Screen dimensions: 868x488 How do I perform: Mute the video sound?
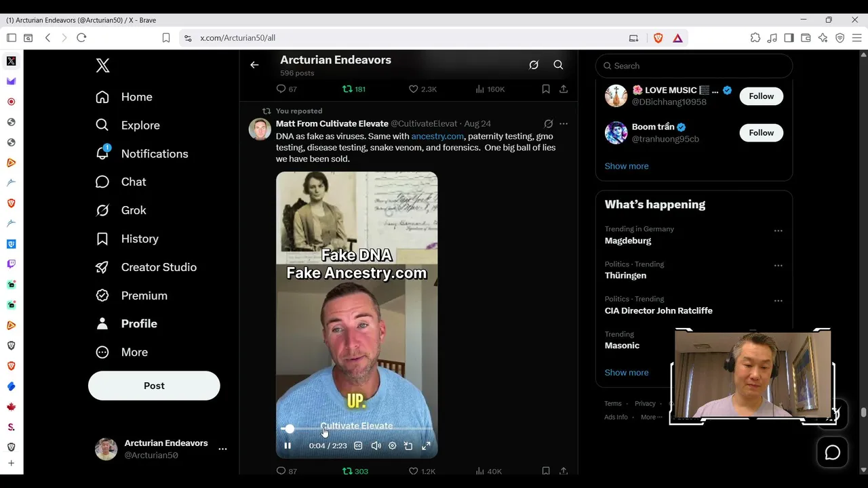coord(376,446)
